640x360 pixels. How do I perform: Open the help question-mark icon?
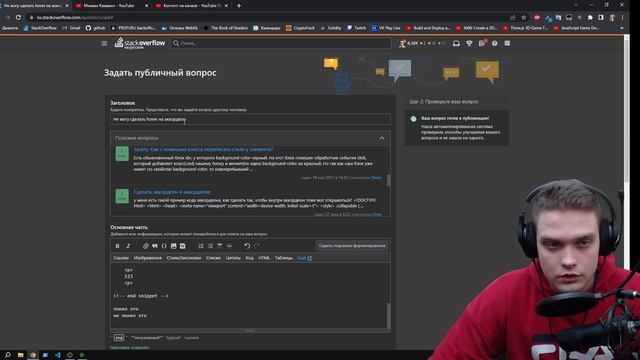(x=494, y=43)
